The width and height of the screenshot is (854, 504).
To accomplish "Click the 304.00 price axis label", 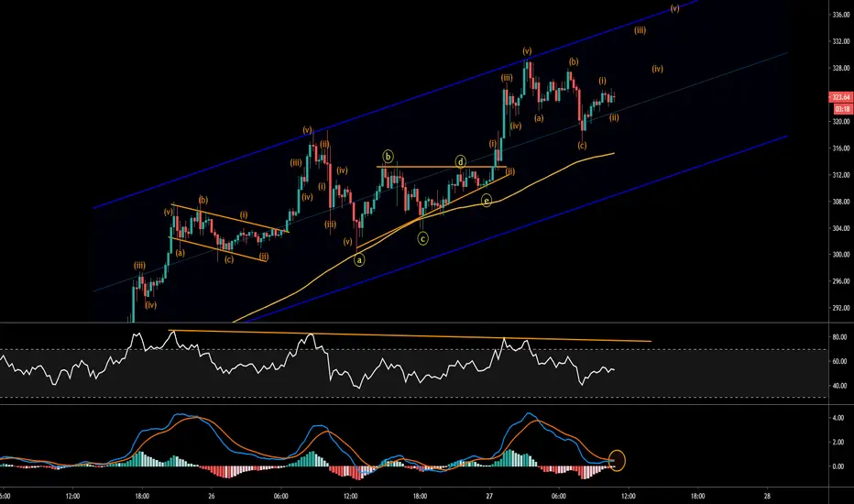I will [841, 228].
